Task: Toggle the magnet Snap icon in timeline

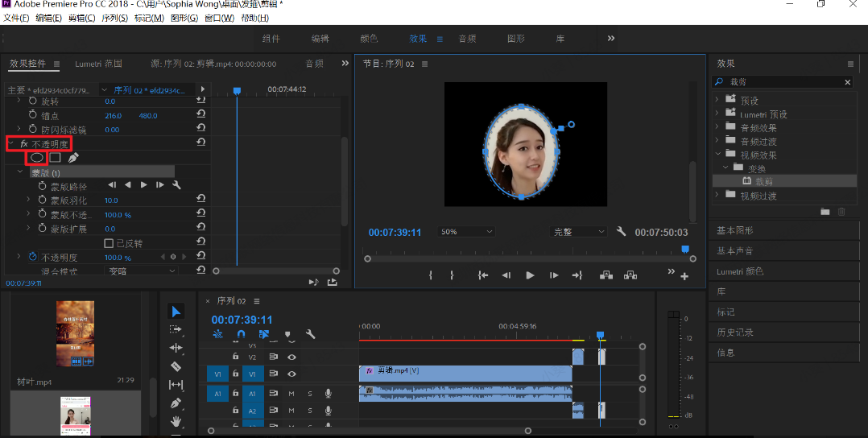Action: [240, 334]
